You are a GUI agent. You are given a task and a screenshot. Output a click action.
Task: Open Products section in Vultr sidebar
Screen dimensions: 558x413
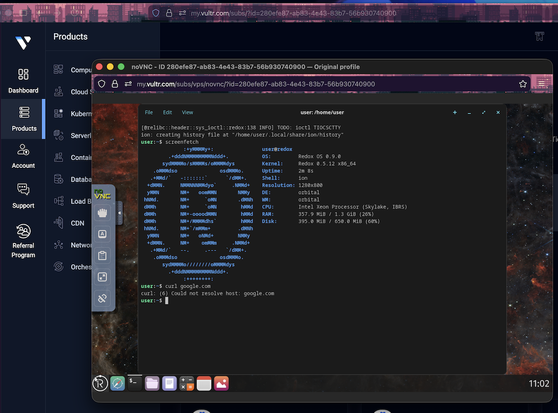pos(24,119)
